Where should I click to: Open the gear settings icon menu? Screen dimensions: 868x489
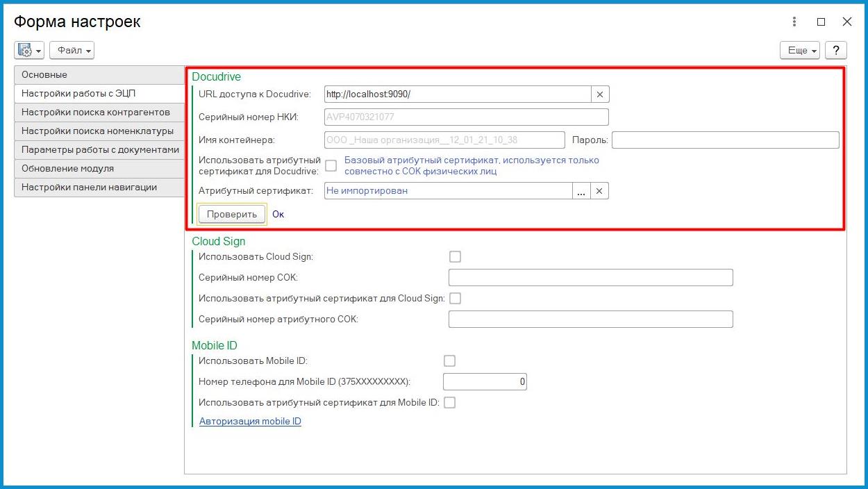pos(29,50)
